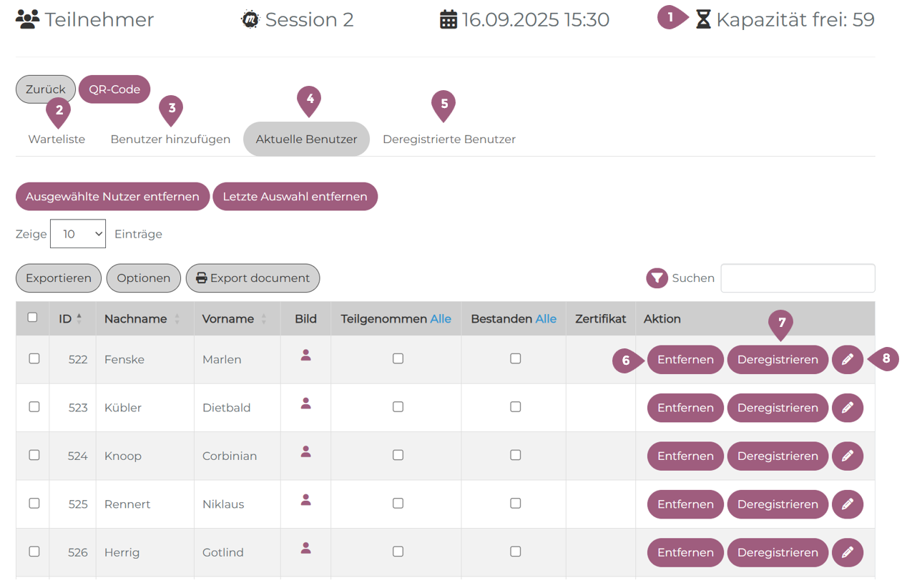The height and width of the screenshot is (588, 902).
Task: Tick the Teilgenommen checkbox for Fenske
Action: [x=398, y=359]
